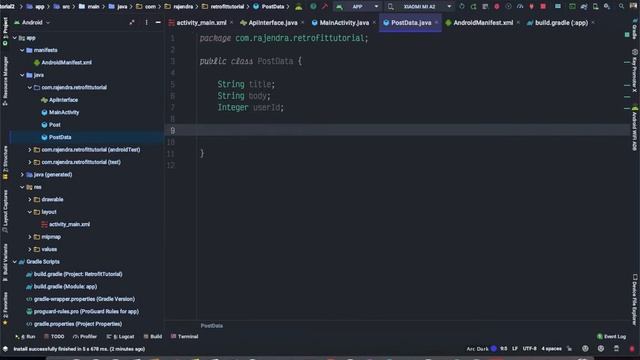
Task: Click the 'retrofittutorial' breadcrumb segment
Action: (x=227, y=7)
